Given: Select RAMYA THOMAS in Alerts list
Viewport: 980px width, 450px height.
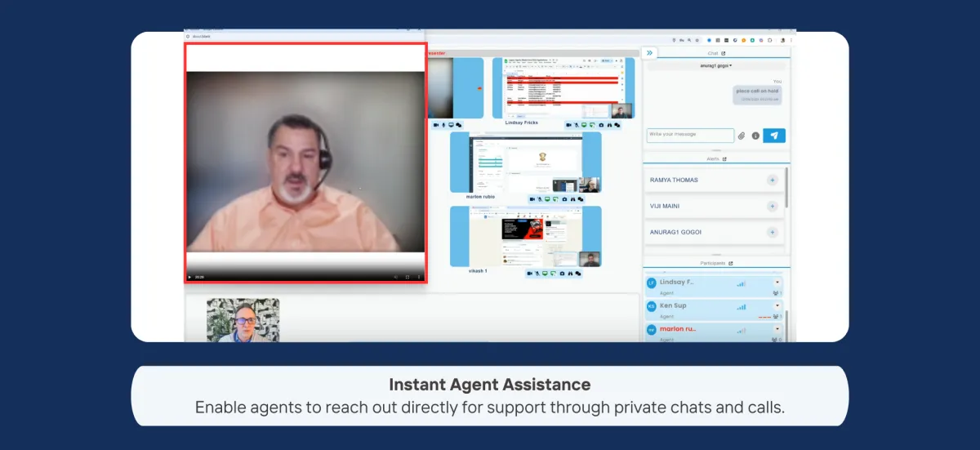Looking at the screenshot, I should point(674,180).
